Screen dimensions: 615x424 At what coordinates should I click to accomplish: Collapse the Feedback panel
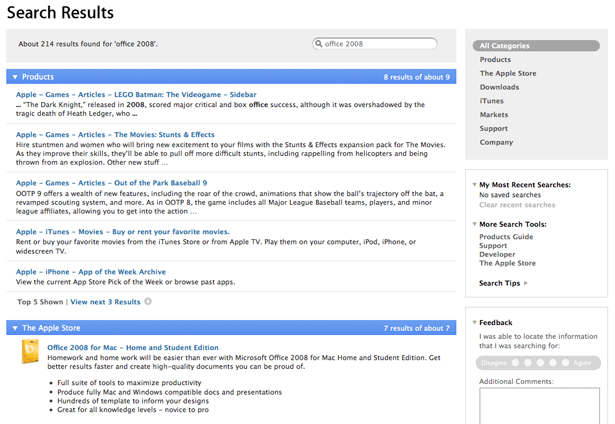click(x=475, y=322)
